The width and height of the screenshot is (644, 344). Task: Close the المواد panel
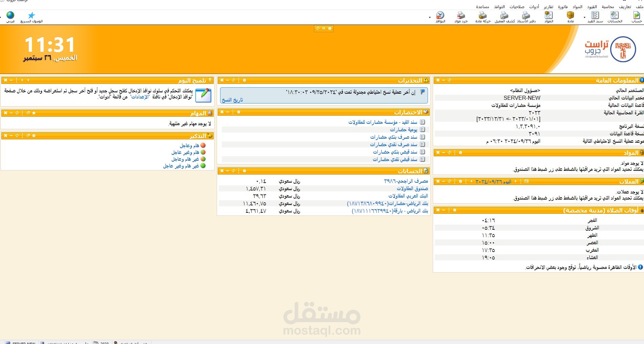[x=438, y=153]
